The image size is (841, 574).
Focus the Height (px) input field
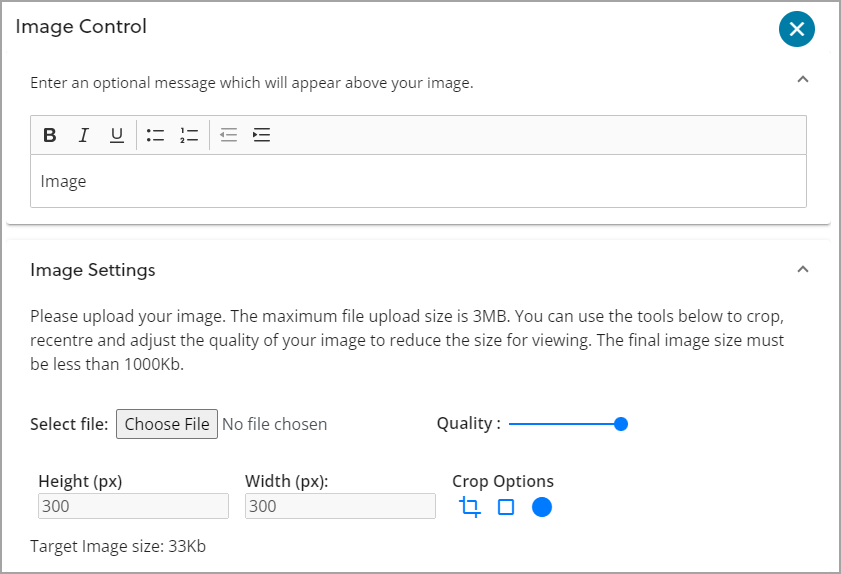(133, 506)
